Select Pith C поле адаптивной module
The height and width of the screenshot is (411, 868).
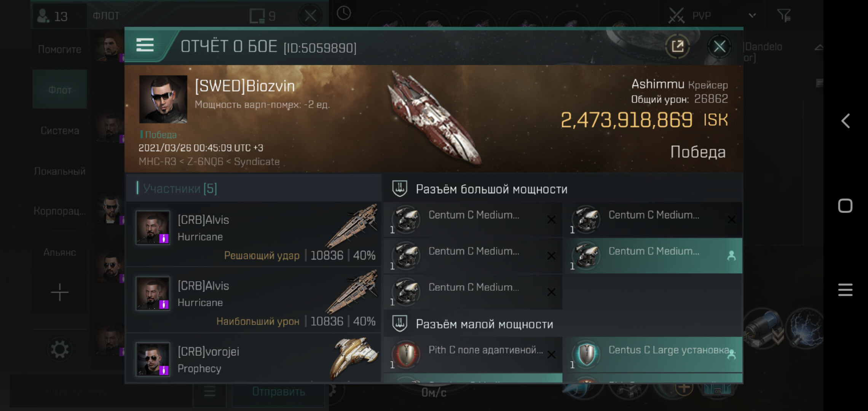point(473,354)
